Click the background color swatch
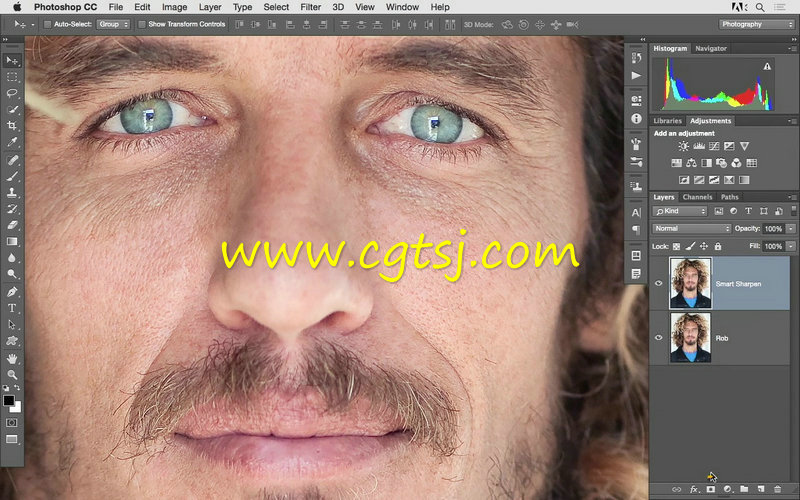800x500 pixels. pos(17,408)
